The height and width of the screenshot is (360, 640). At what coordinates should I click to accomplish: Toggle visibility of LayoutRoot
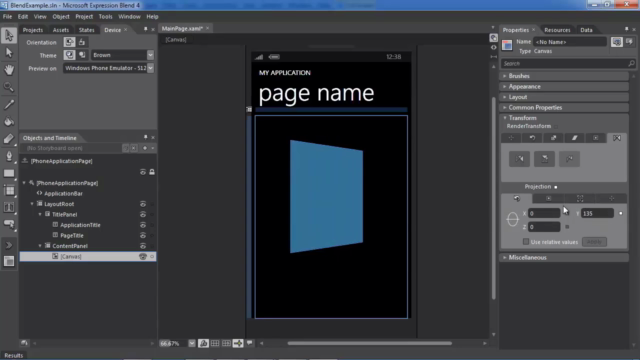143,204
